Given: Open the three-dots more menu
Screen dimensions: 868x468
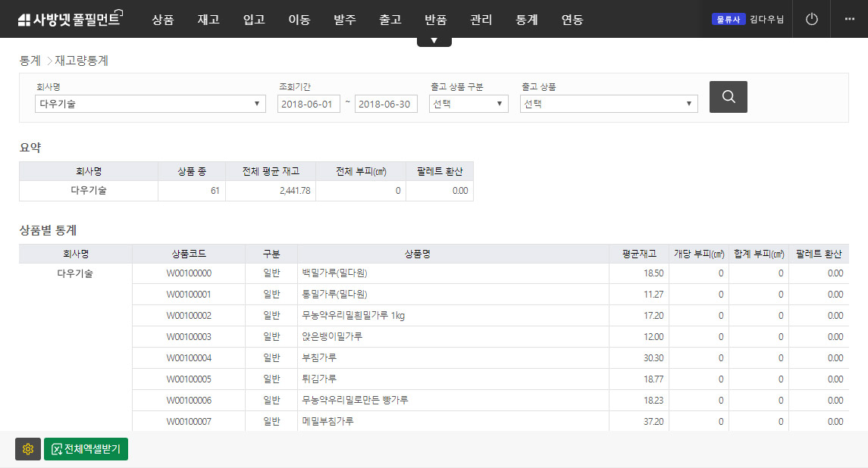Looking at the screenshot, I should click(x=849, y=19).
